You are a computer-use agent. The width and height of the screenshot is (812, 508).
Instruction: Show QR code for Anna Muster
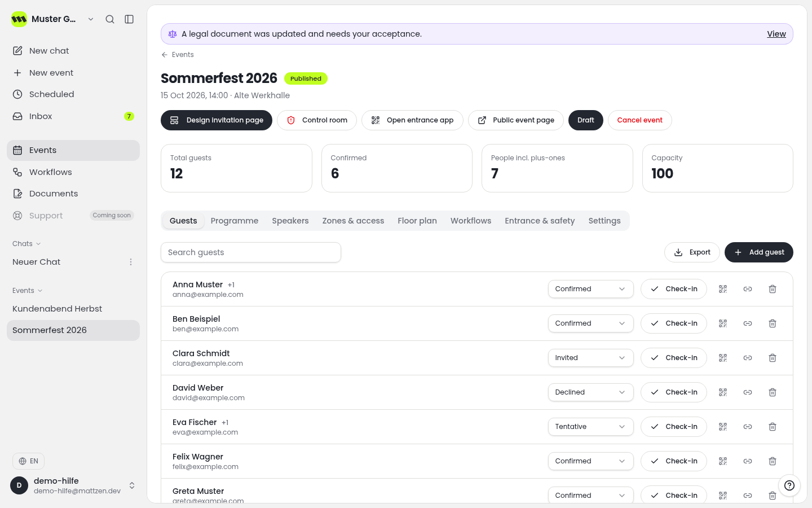[x=723, y=289]
